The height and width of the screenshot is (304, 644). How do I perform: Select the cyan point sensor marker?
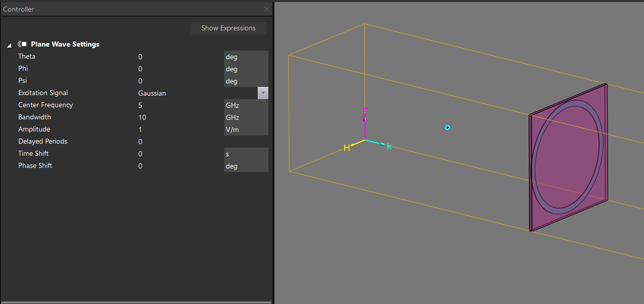tap(447, 127)
